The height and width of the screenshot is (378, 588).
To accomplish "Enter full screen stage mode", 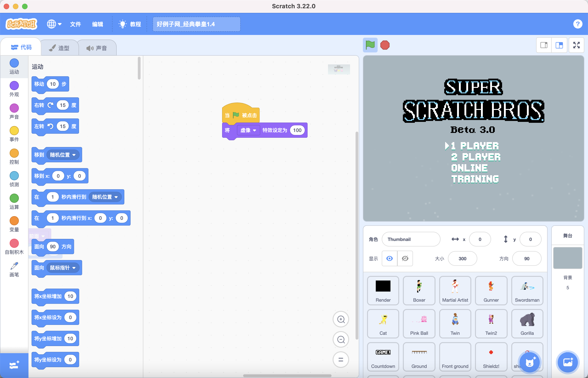I will pyautogui.click(x=576, y=45).
